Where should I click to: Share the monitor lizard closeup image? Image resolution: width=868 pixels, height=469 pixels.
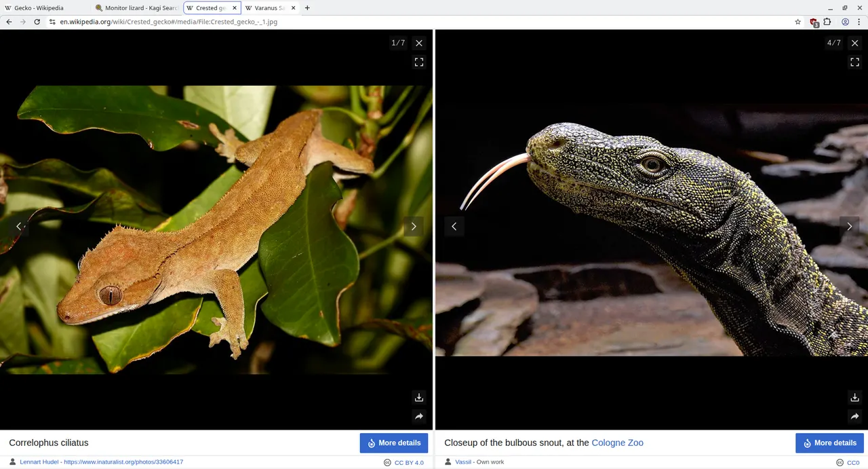pyautogui.click(x=855, y=417)
